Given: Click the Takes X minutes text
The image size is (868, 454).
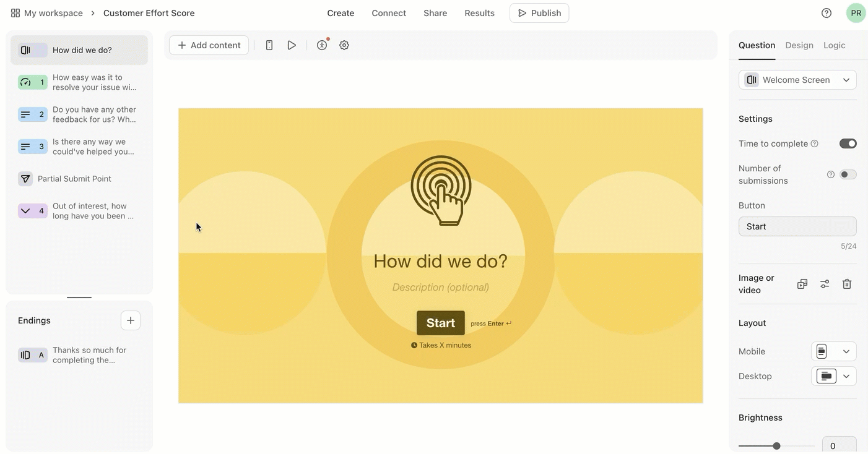Looking at the screenshot, I should point(445,345).
